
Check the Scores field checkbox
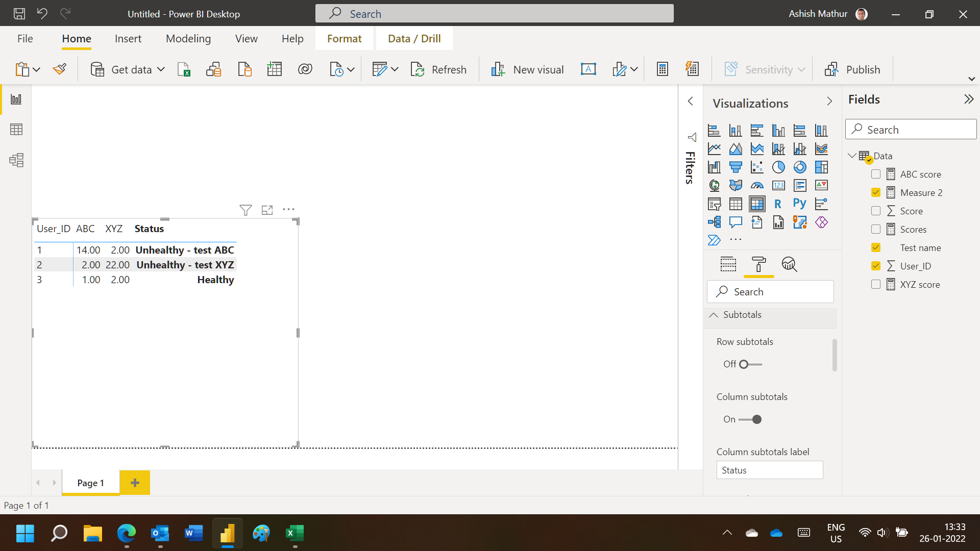click(876, 230)
